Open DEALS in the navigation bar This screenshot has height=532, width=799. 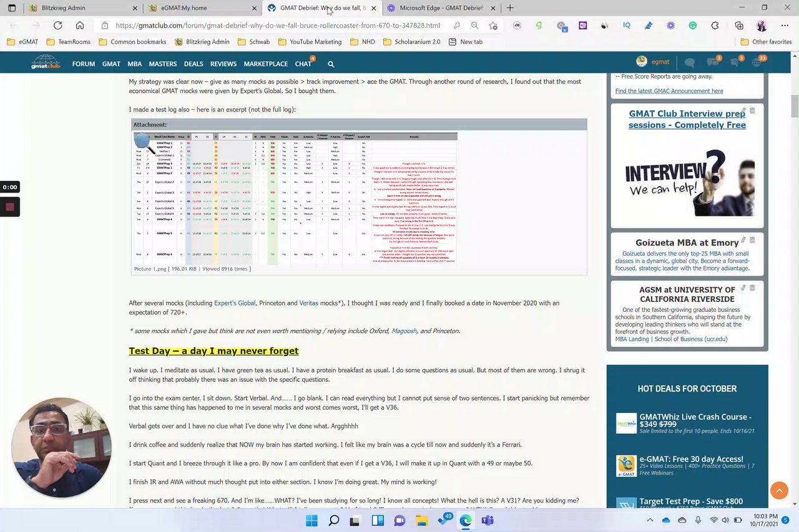[x=194, y=64]
